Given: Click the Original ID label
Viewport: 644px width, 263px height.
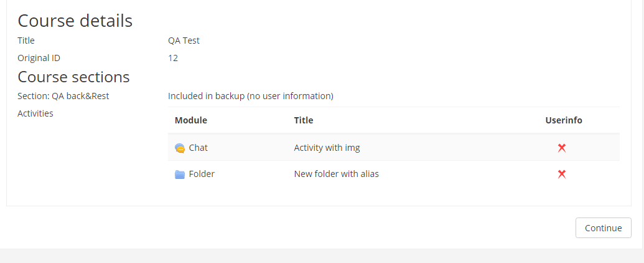Looking at the screenshot, I should click(39, 58).
